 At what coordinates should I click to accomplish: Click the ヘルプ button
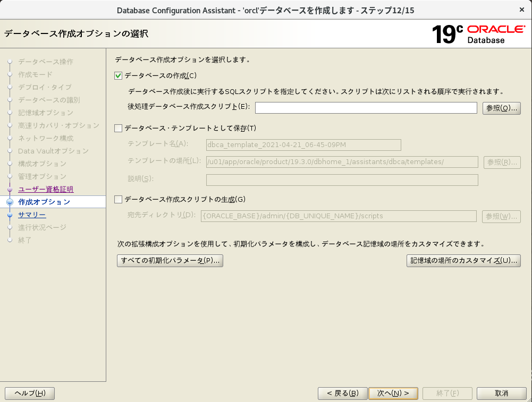pos(30,394)
